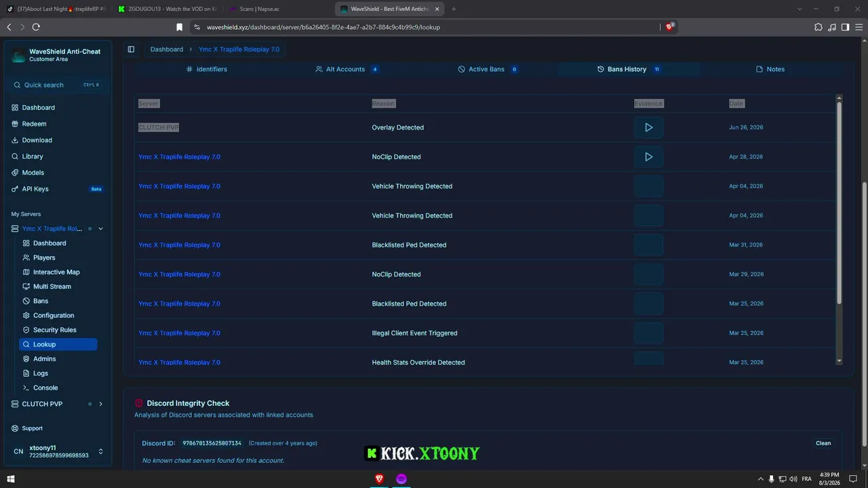This screenshot has height=488, width=868.
Task: Click the Discord Integrity Check heading
Action: 188,403
